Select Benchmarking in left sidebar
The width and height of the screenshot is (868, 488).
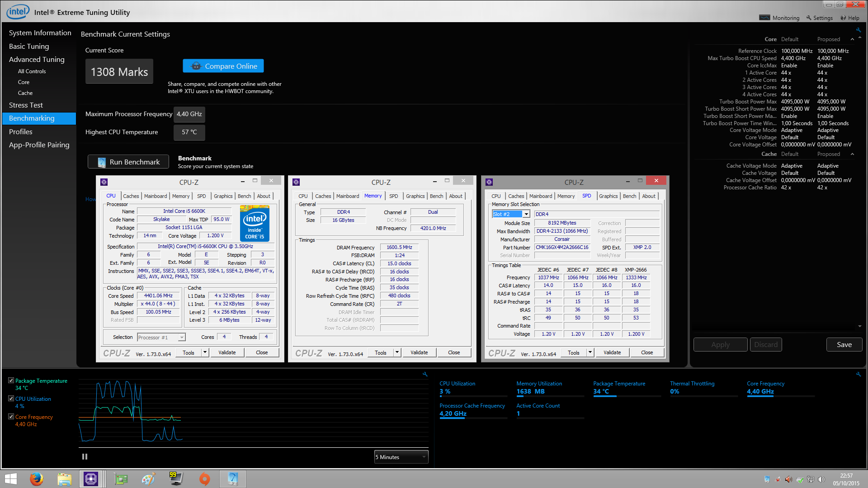tap(39, 118)
